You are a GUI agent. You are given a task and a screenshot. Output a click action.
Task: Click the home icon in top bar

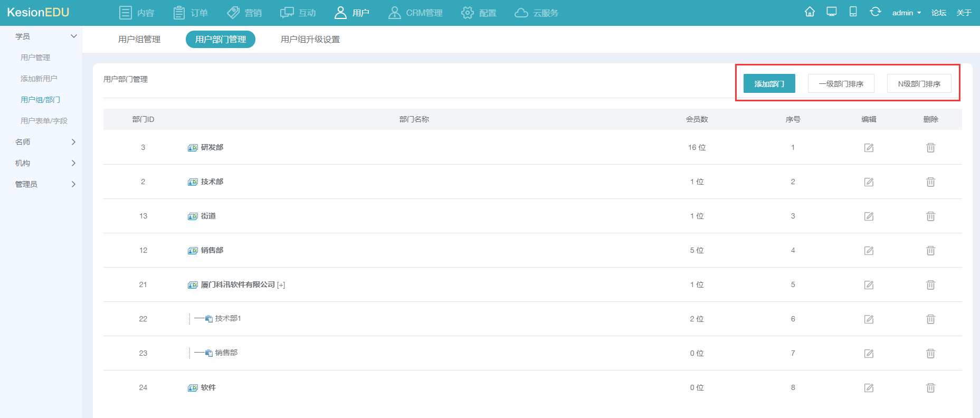[x=810, y=12]
